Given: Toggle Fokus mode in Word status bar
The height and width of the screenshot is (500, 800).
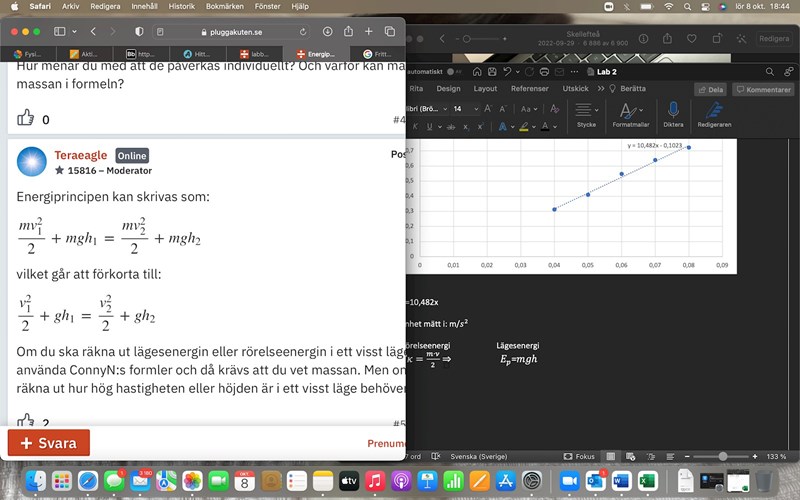Looking at the screenshot, I should pos(579,455).
